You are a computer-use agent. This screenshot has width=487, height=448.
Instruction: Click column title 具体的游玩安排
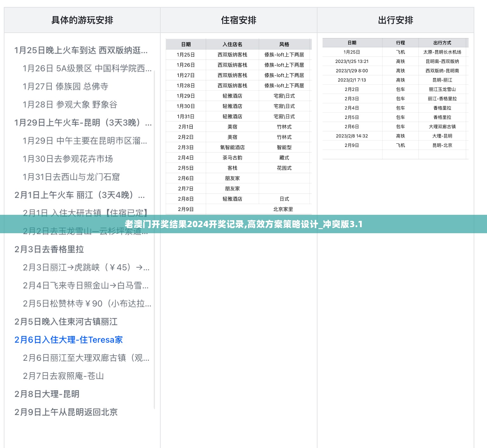[82, 20]
